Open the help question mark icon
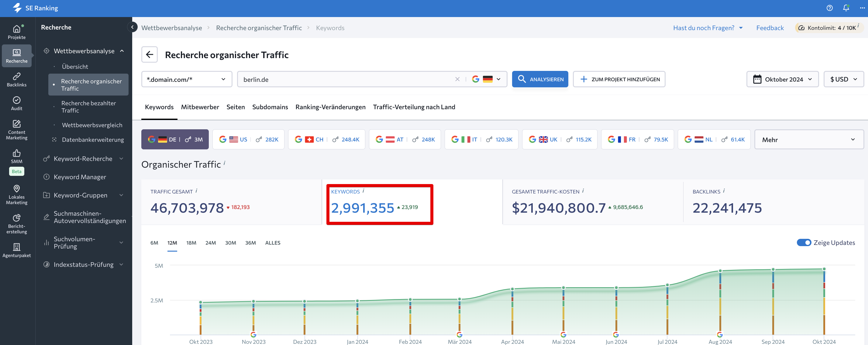The width and height of the screenshot is (868, 345). pos(829,8)
